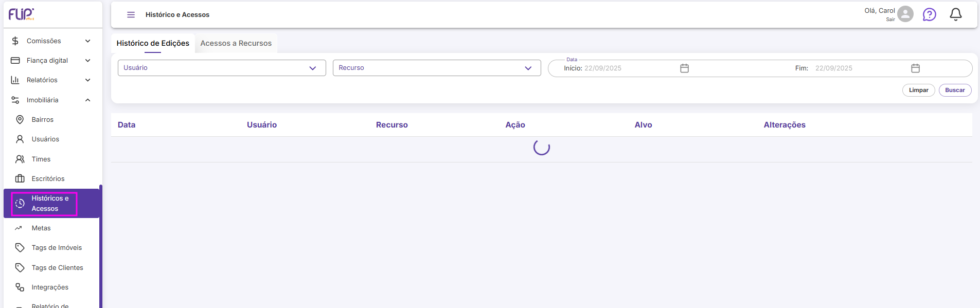Click the Imobiliária label

pos(43,100)
